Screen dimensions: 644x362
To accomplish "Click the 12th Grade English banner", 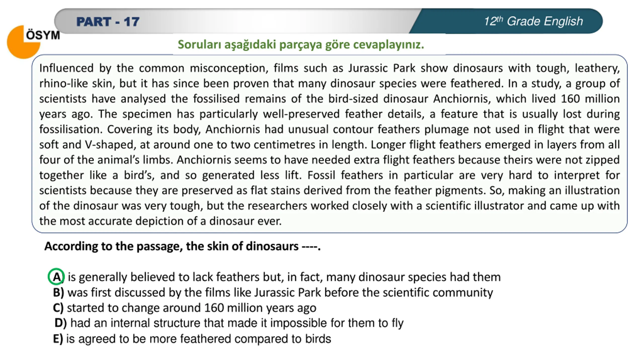I will pyautogui.click(x=533, y=21).
